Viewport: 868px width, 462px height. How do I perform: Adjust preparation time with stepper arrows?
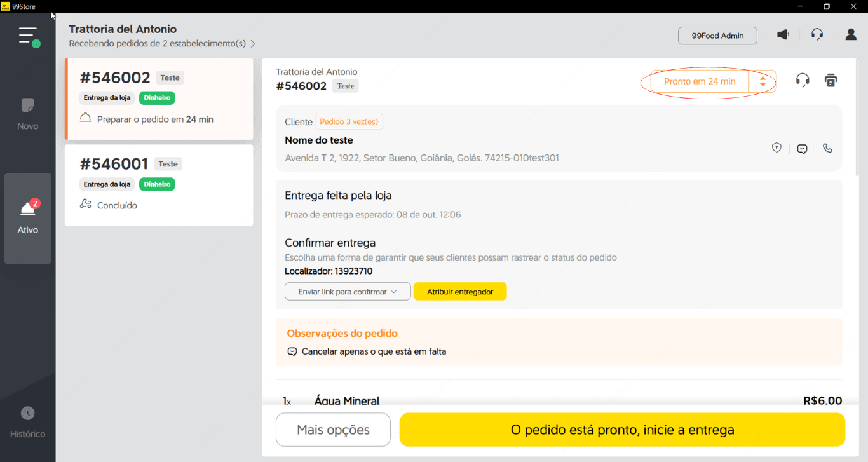[x=763, y=81]
